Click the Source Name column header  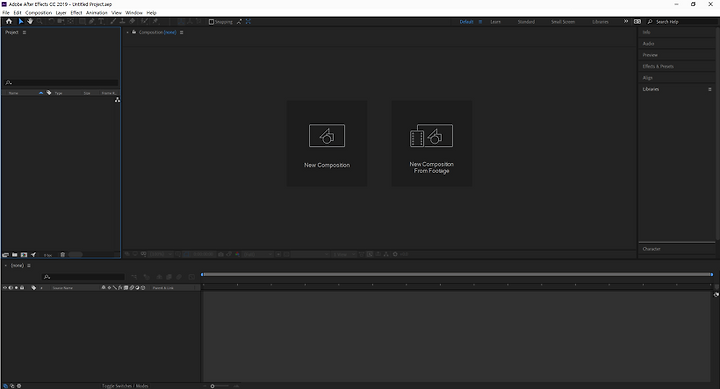pos(62,288)
